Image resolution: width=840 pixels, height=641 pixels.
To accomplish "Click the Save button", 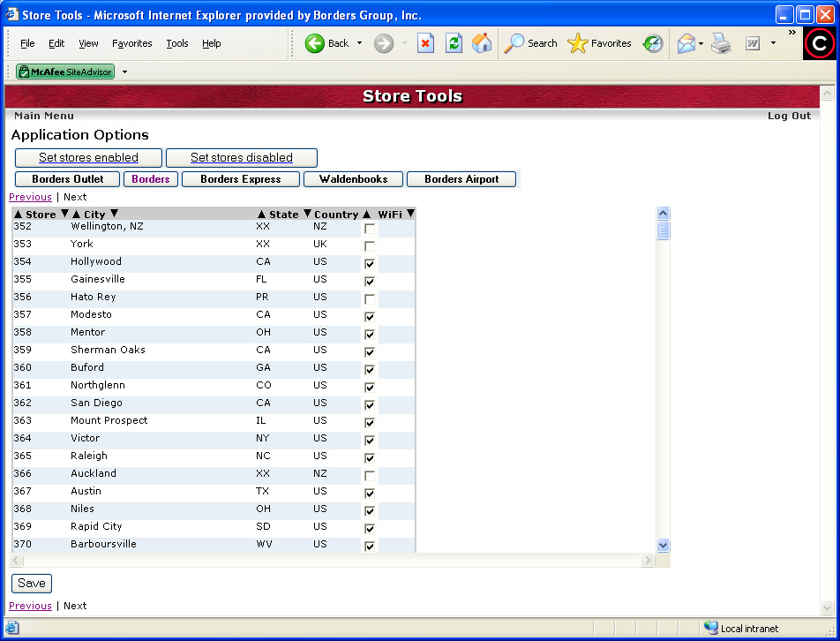I will click(32, 583).
